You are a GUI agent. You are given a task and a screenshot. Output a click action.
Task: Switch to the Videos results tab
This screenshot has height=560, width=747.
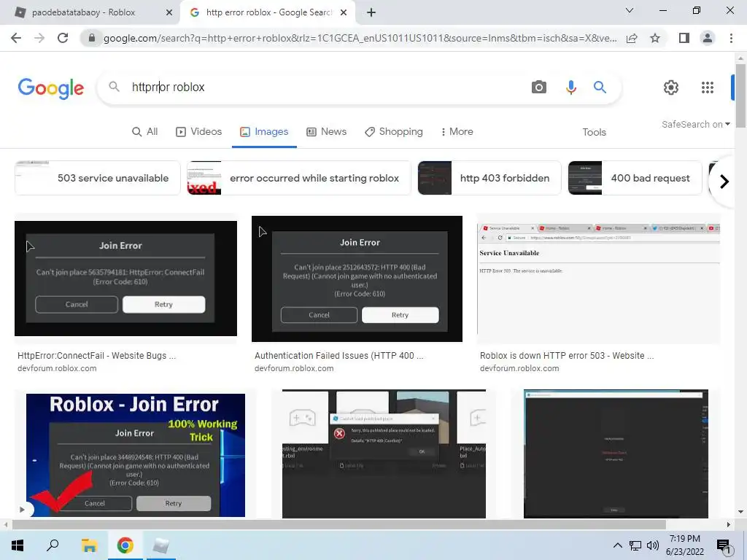(x=198, y=132)
